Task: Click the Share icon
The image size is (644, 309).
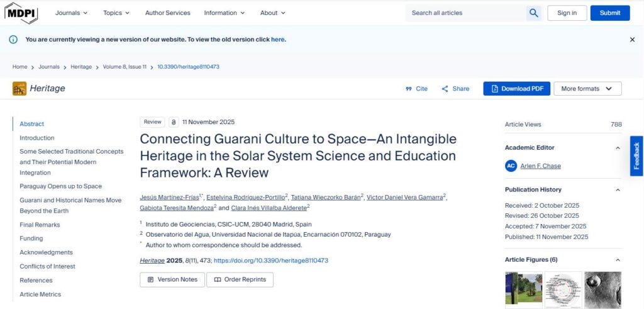Action: pos(445,89)
